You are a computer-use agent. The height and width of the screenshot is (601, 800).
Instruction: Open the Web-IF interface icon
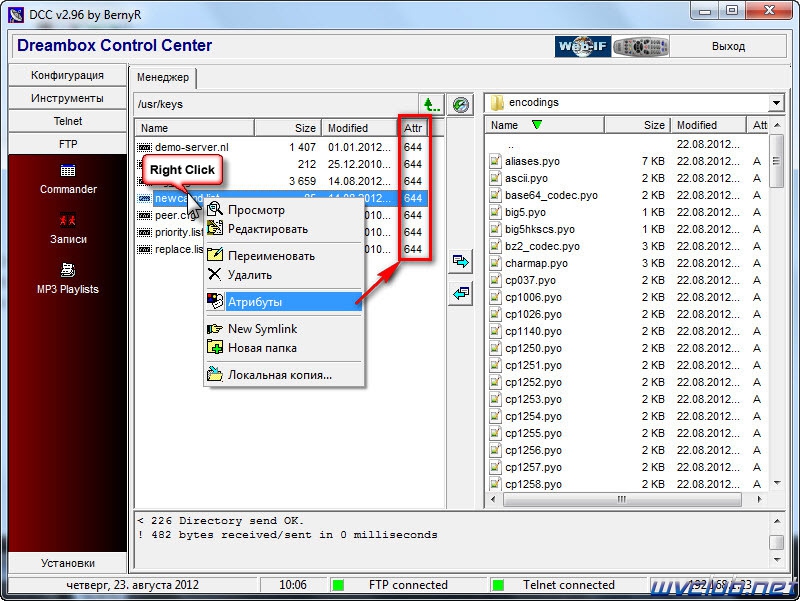[x=583, y=47]
